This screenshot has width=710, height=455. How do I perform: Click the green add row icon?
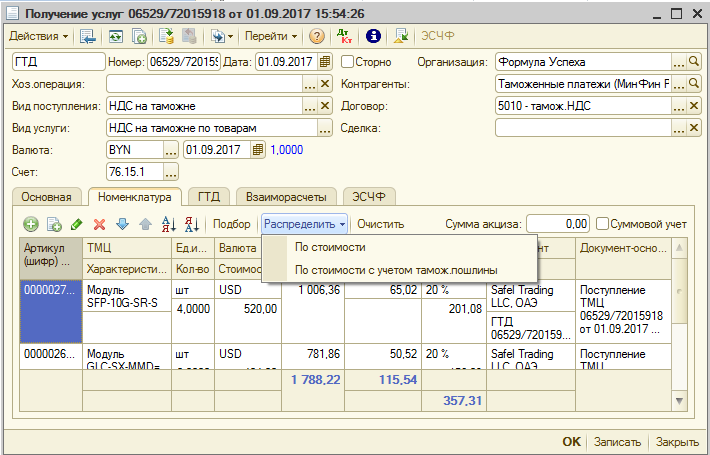click(31, 225)
